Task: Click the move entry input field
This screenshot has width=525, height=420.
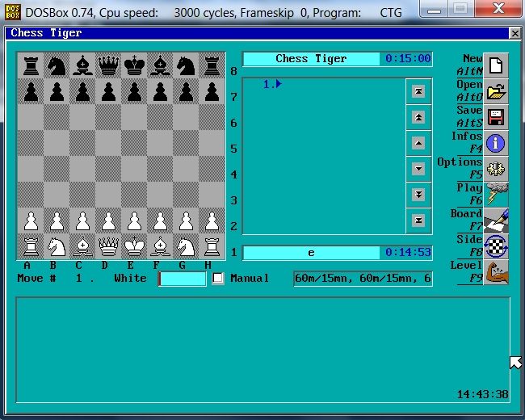Action: coord(183,279)
